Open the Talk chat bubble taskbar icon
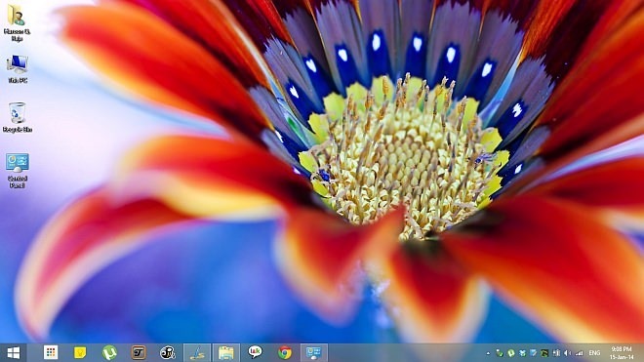 click(255, 352)
